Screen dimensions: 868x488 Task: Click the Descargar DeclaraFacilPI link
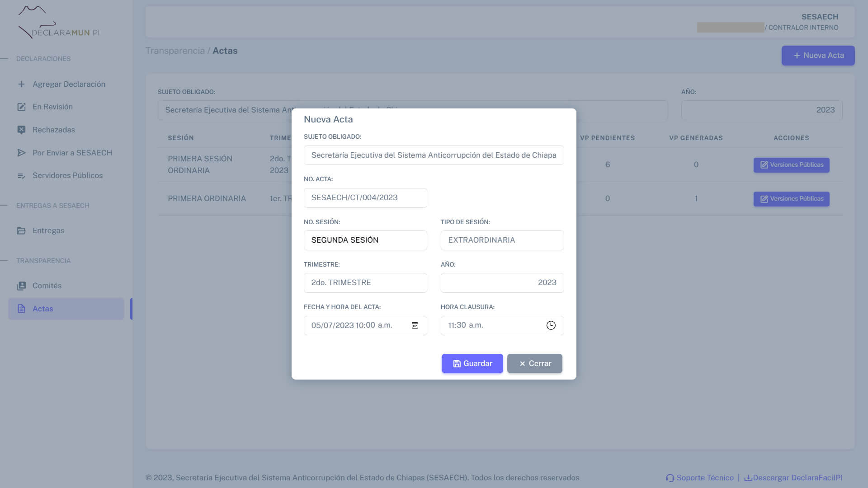[793, 478]
